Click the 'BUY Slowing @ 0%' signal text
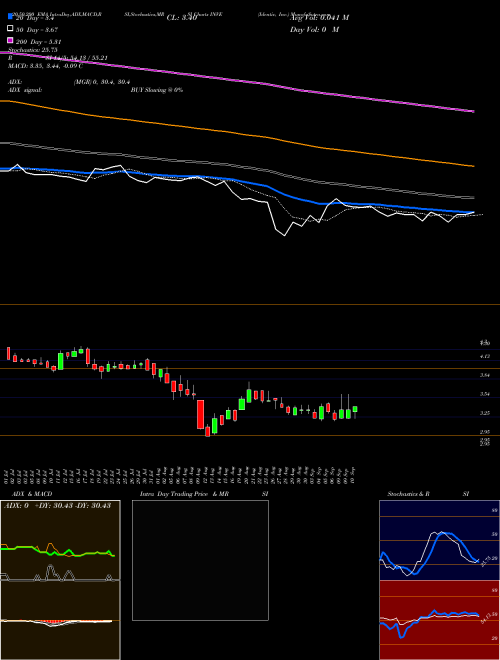The image size is (500, 660). click(x=157, y=90)
